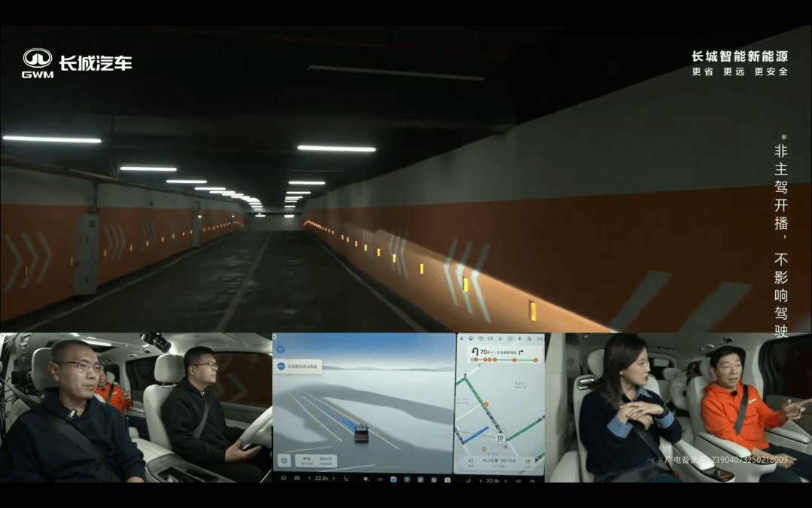Decrease left temperature from 22.0
This screenshot has height=508, width=812.
pyautogui.click(x=310, y=478)
